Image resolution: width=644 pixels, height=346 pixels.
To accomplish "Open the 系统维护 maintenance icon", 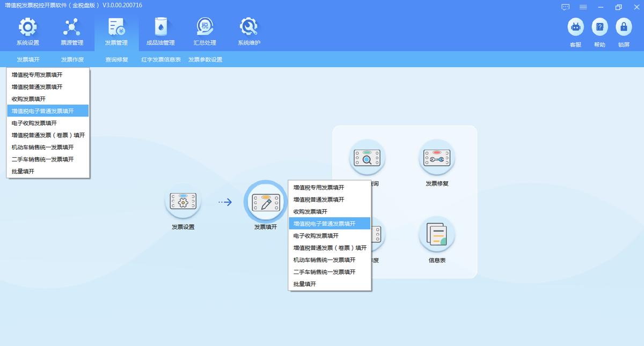I will coord(247,31).
